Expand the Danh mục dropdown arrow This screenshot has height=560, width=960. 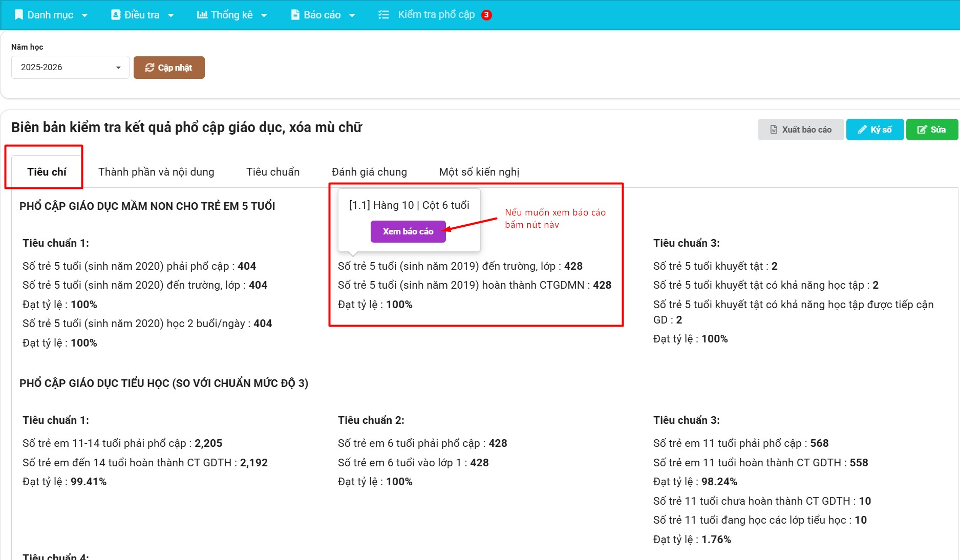coord(84,15)
